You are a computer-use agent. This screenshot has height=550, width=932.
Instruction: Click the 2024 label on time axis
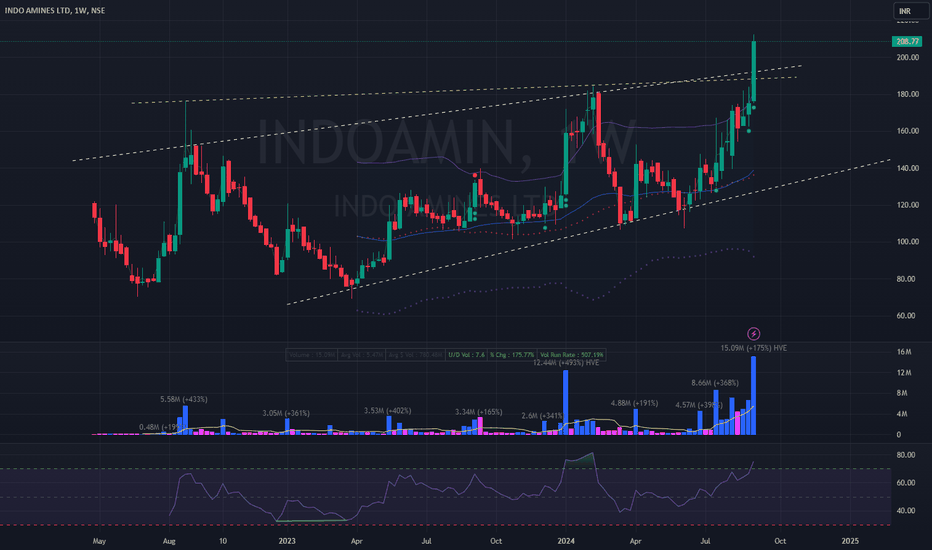(x=566, y=541)
